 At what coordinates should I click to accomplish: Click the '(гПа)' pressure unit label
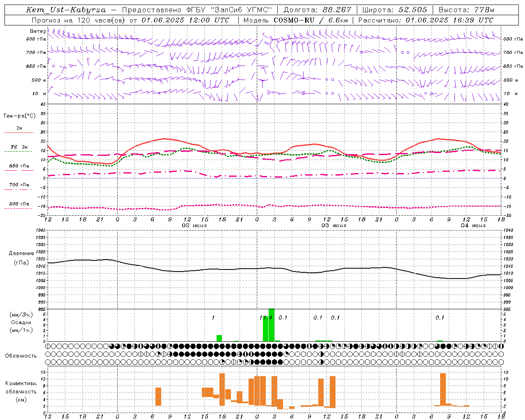click(x=21, y=262)
